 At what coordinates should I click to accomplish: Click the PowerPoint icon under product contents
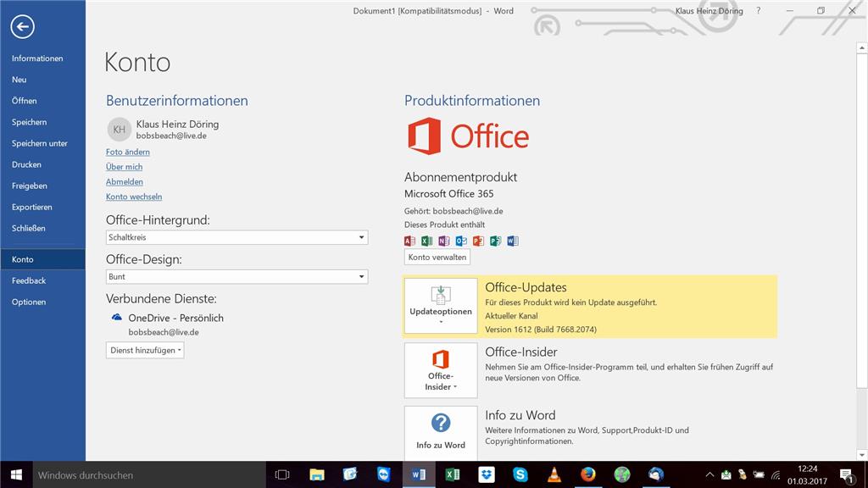click(478, 241)
